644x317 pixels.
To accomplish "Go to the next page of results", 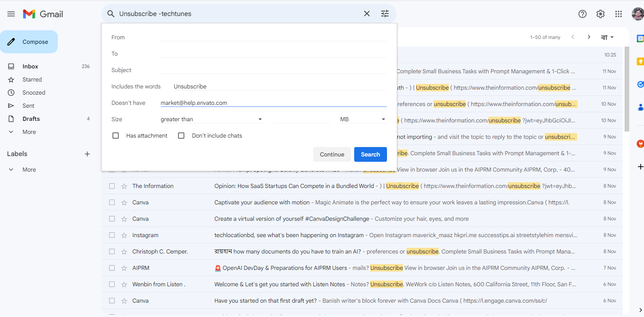I will click(589, 37).
